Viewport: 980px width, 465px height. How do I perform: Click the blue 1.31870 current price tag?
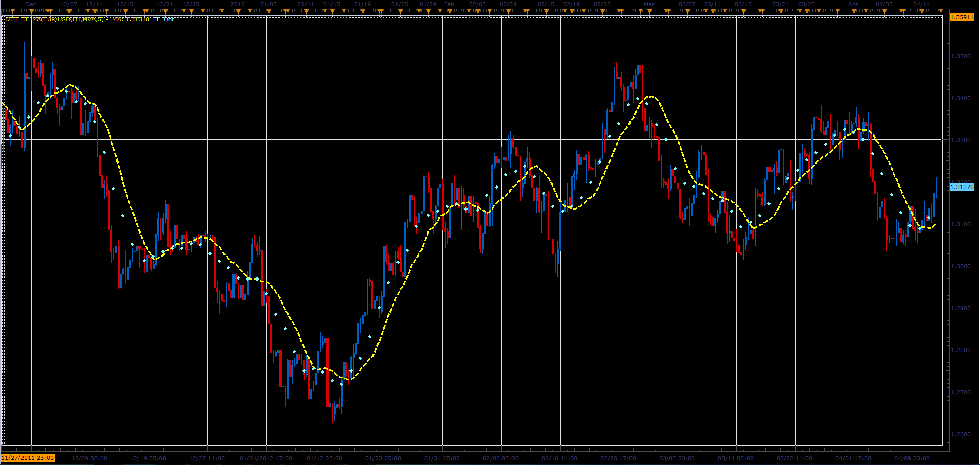pyautogui.click(x=962, y=187)
